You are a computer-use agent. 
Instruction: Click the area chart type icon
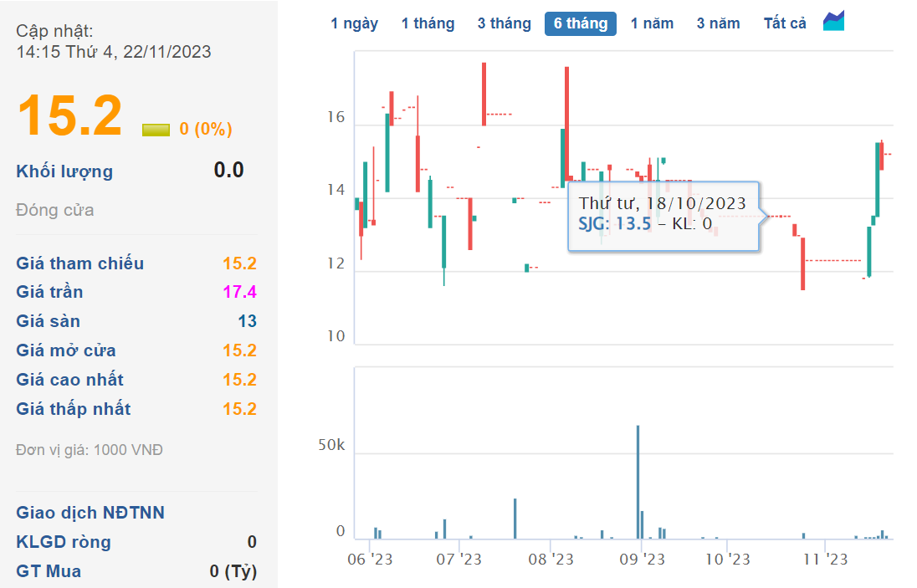pos(833,22)
